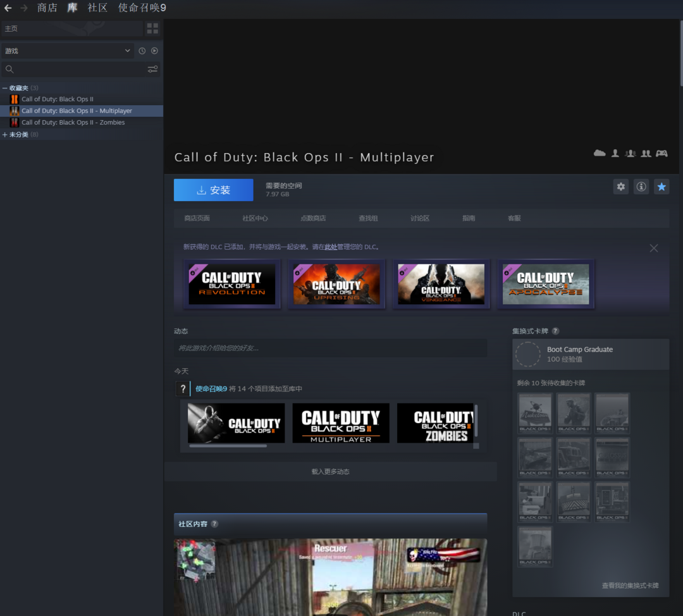The image size is (683, 616).
Task: Click 此处 link to manage DLC
Action: (331, 247)
